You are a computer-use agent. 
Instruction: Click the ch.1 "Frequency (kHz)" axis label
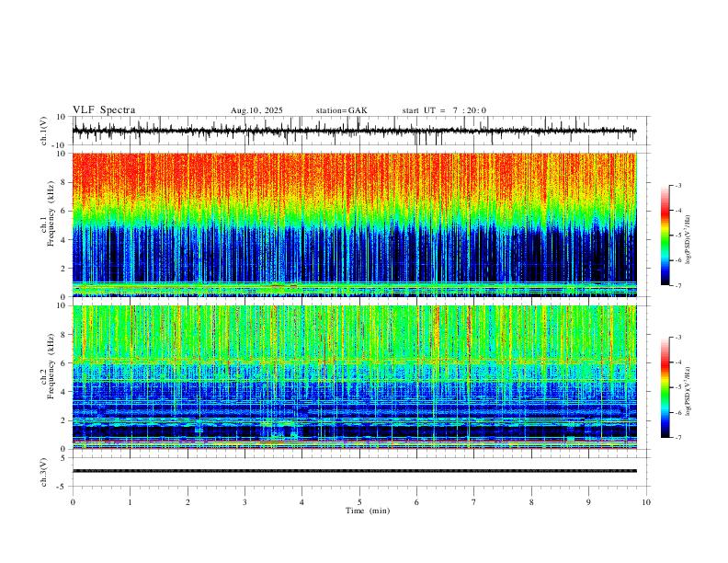[51, 213]
